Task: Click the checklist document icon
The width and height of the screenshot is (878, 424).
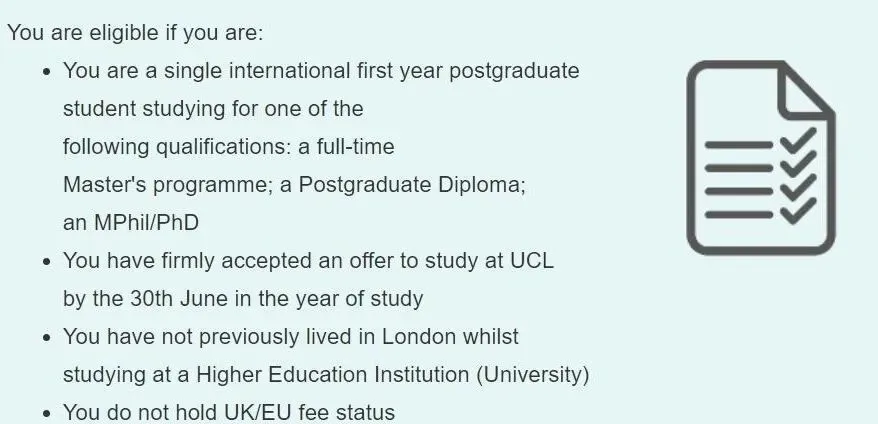Action: tap(761, 158)
